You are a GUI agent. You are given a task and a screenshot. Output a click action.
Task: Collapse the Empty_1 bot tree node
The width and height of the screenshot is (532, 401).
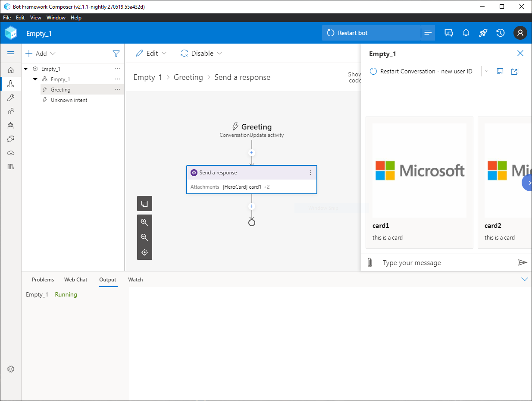(25, 69)
